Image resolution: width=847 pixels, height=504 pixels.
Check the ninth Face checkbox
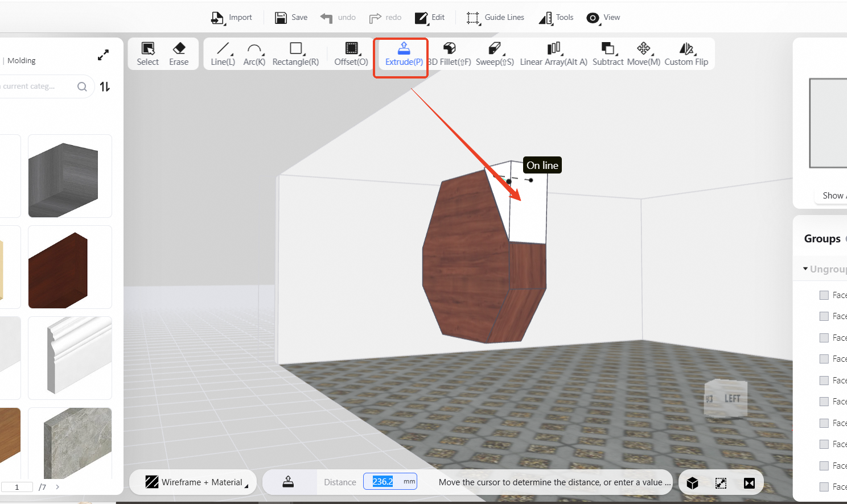(824, 466)
